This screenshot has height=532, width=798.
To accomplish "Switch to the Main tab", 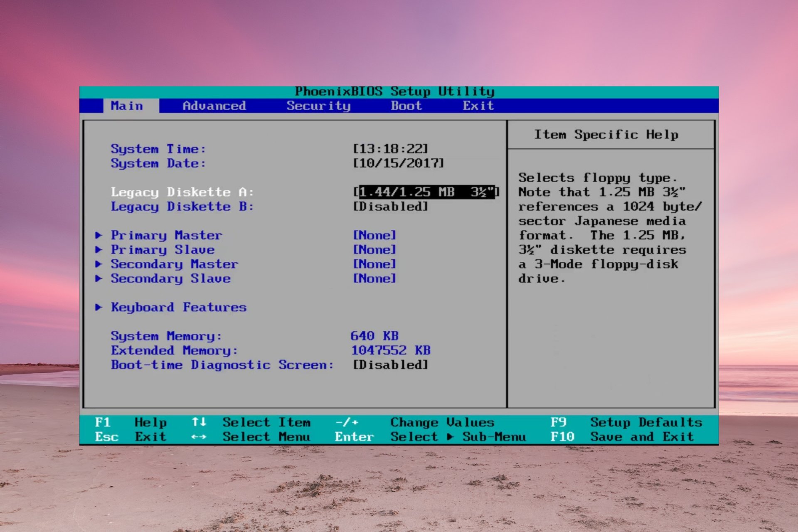I will pyautogui.click(x=131, y=106).
